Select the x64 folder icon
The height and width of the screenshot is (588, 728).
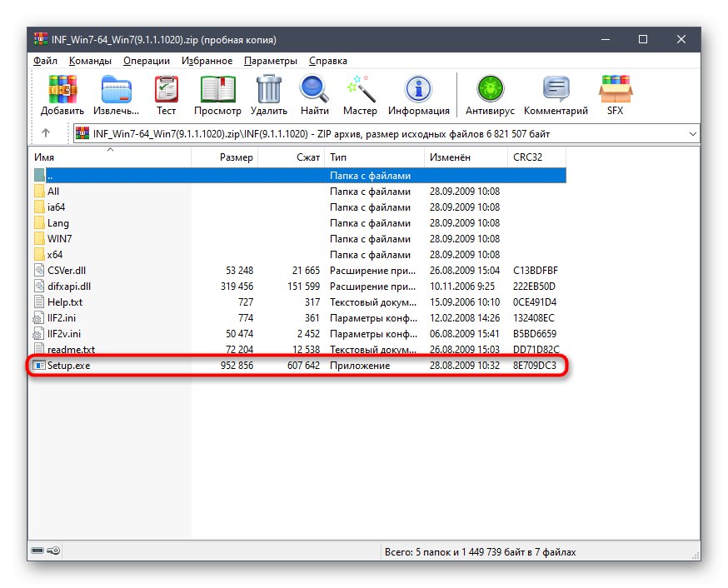[x=39, y=254]
